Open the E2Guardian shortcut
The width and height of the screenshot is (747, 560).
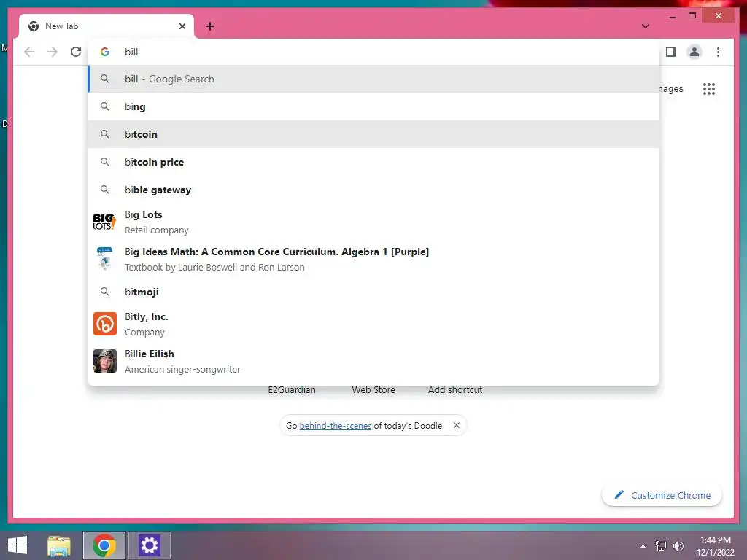pyautogui.click(x=292, y=389)
